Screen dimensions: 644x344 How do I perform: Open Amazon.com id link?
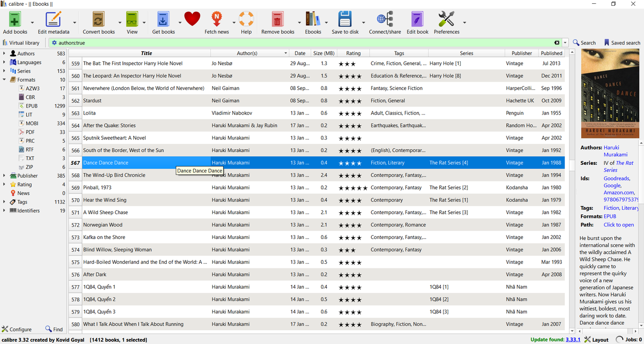(x=620, y=193)
